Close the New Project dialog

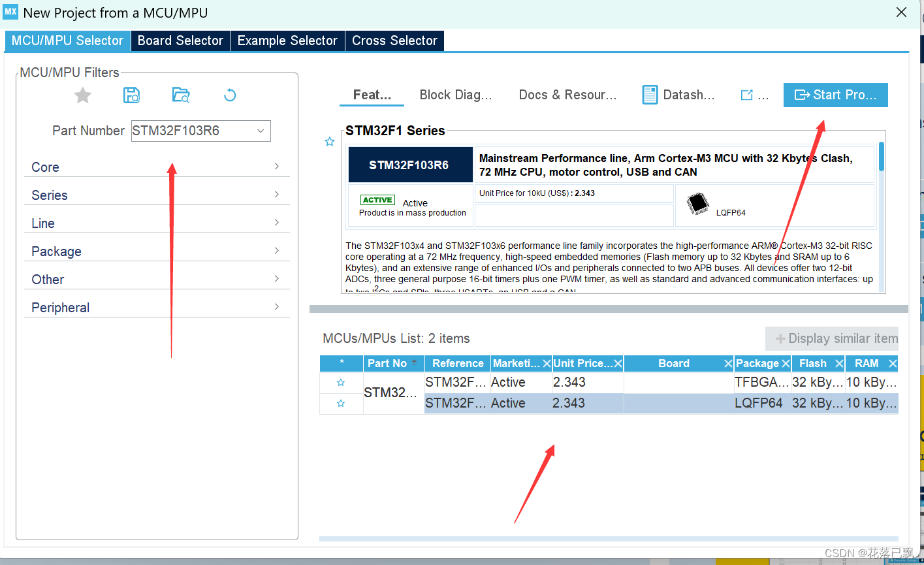point(901,12)
